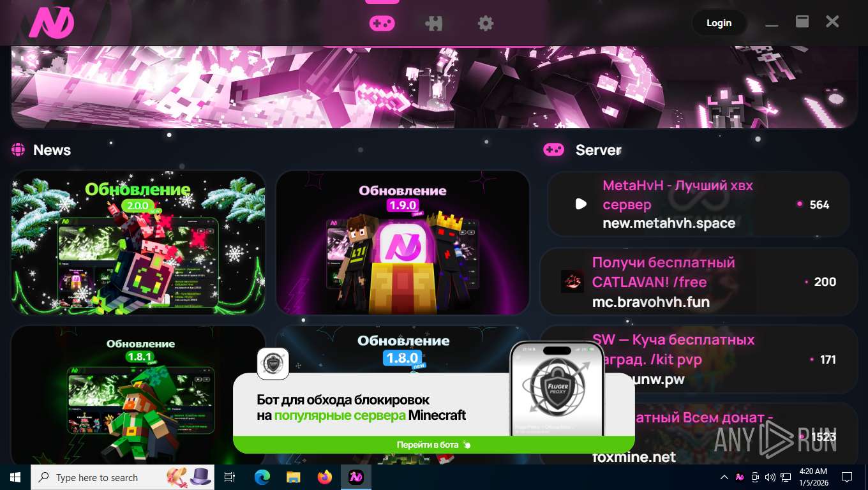Maximize the launcher window
The height and width of the screenshot is (490, 868).
(x=802, y=22)
